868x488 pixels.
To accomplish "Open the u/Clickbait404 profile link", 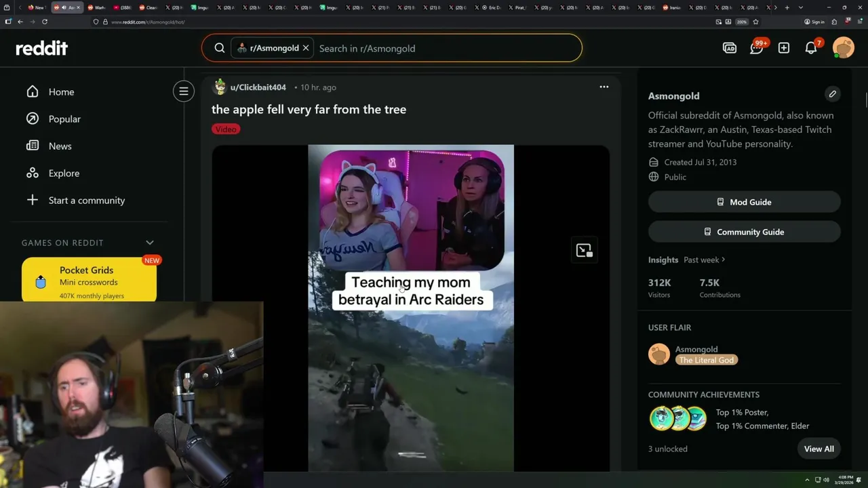I will (258, 87).
